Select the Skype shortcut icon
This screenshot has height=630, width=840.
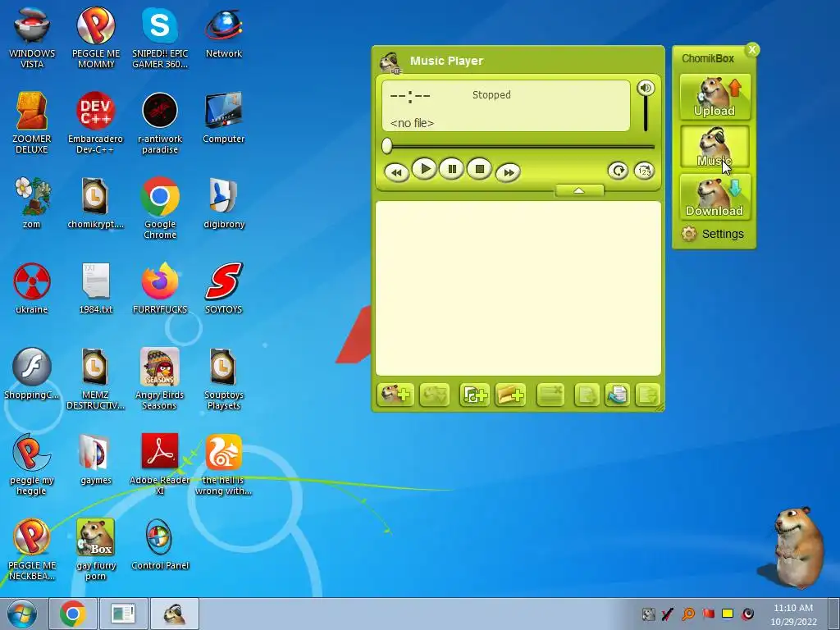click(x=160, y=38)
